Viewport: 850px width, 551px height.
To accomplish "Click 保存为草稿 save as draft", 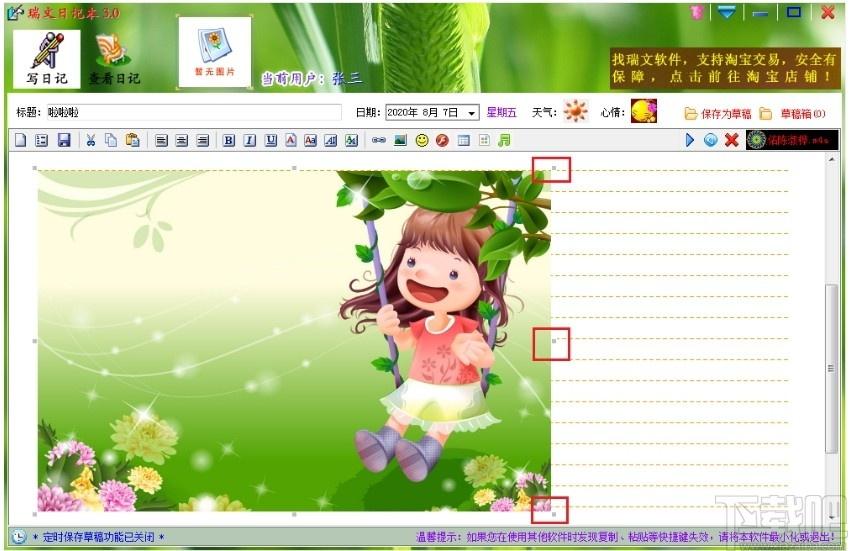I will [718, 113].
